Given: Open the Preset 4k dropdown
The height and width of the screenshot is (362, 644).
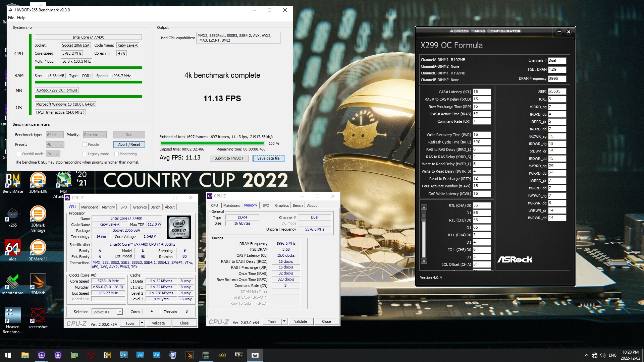Looking at the screenshot, I should click(55, 144).
